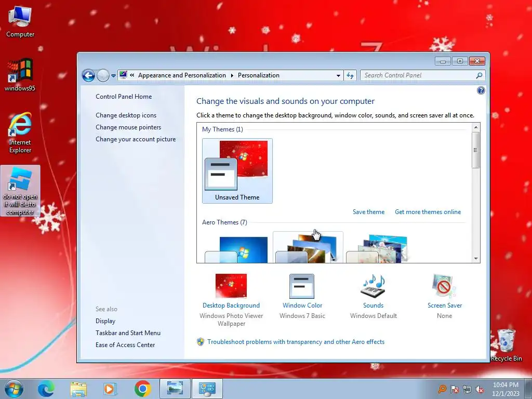
Task: Open Change desktop icons
Action: click(x=126, y=115)
